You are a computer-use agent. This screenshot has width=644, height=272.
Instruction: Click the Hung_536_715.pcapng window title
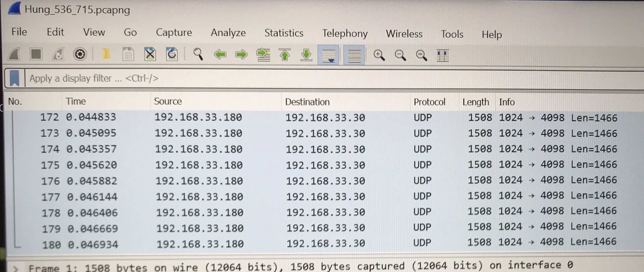(77, 10)
